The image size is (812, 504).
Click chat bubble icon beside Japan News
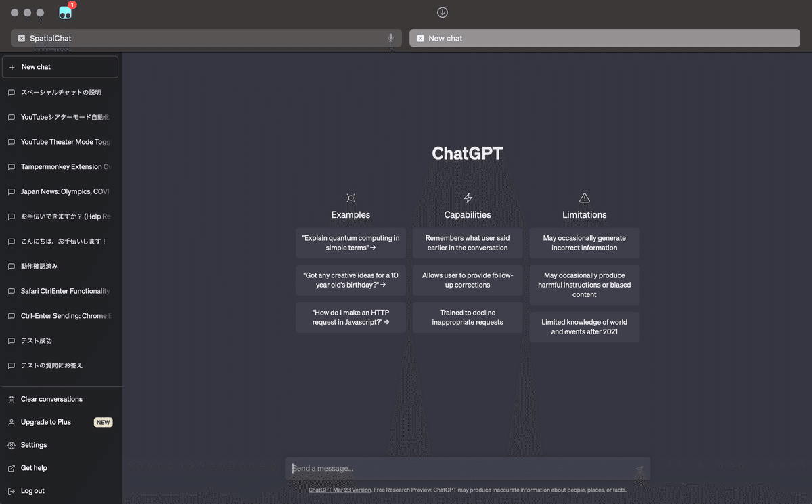[11, 192]
